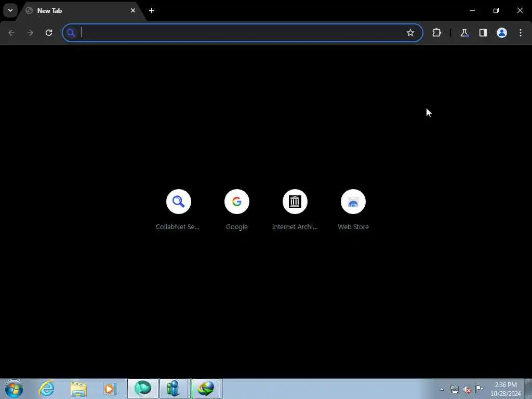532x399 pixels.
Task: Open the Extensions puzzle icon
Action: tap(436, 33)
